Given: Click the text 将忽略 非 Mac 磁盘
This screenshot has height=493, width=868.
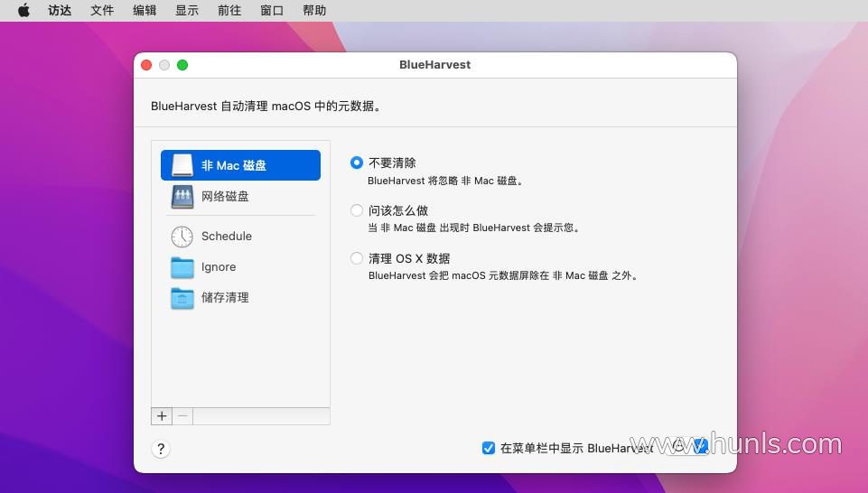Looking at the screenshot, I should (x=472, y=181).
